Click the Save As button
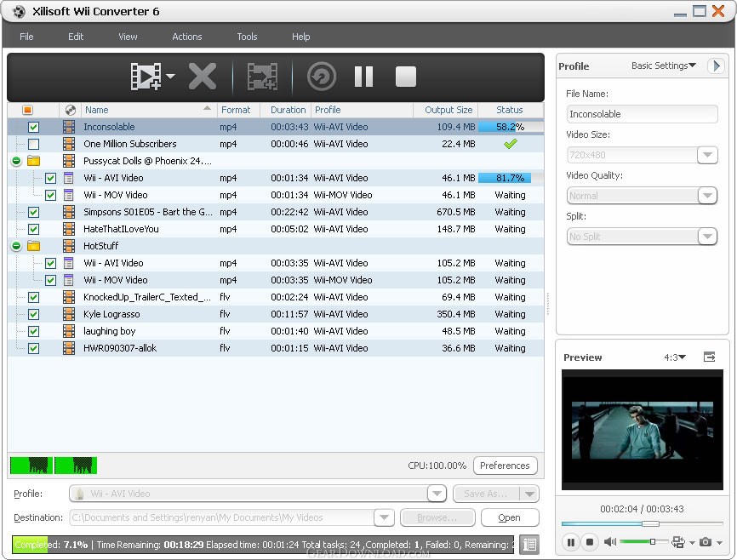This screenshot has height=560, width=737. [x=486, y=494]
